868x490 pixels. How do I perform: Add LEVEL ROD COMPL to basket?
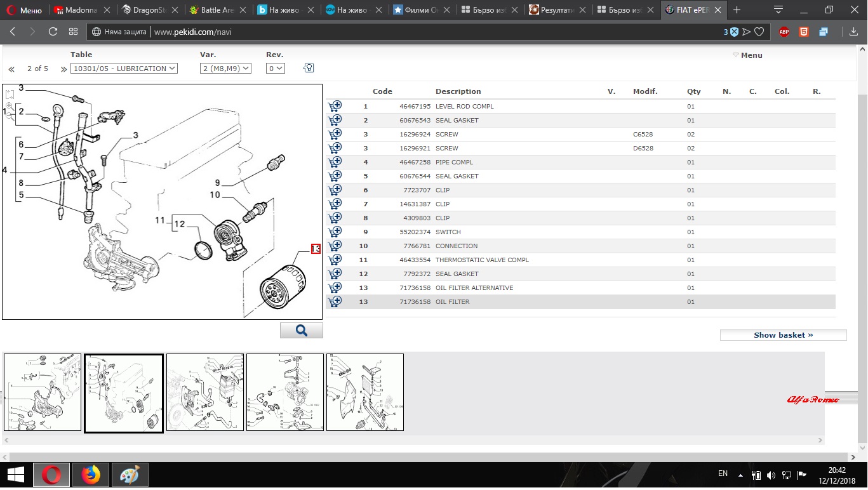[x=335, y=106]
